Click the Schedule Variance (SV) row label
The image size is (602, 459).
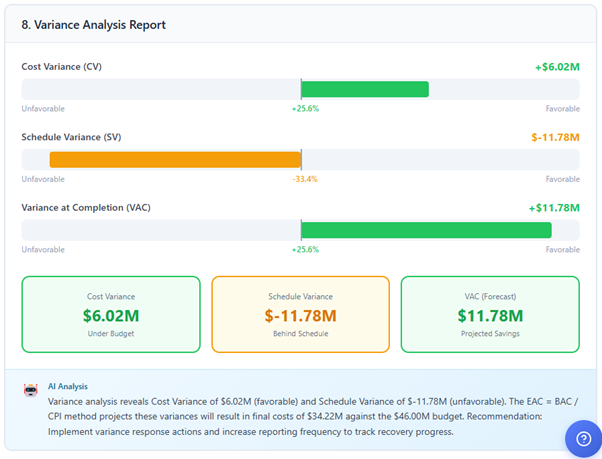tap(71, 137)
